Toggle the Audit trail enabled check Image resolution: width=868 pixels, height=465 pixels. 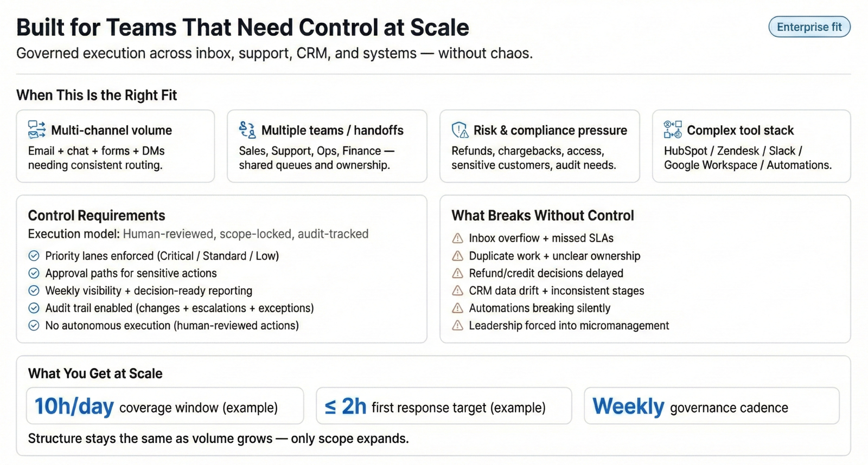point(34,308)
